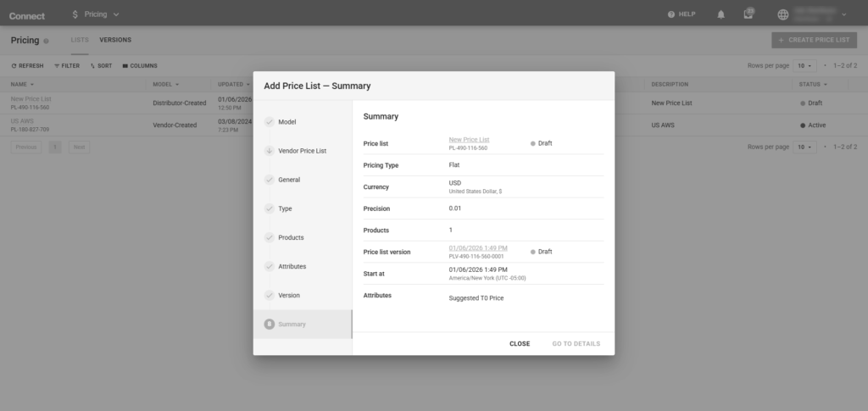
Task: Go to the Attributes wizard step
Action: tap(292, 266)
